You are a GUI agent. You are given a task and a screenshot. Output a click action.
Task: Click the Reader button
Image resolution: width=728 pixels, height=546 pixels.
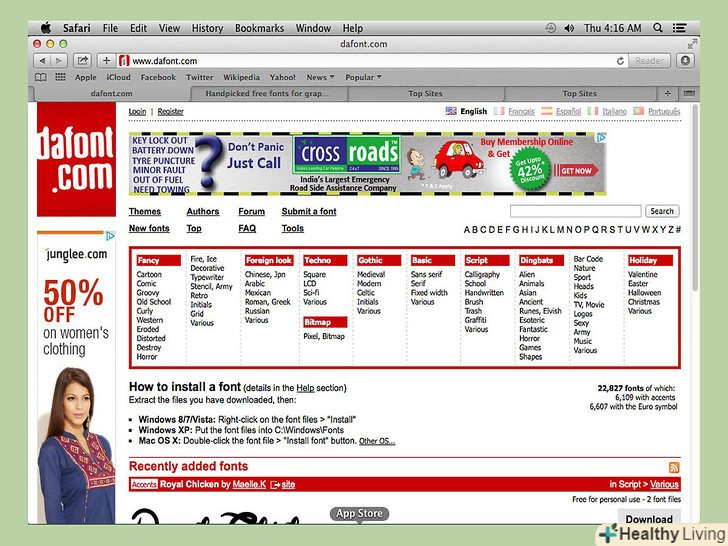click(649, 61)
